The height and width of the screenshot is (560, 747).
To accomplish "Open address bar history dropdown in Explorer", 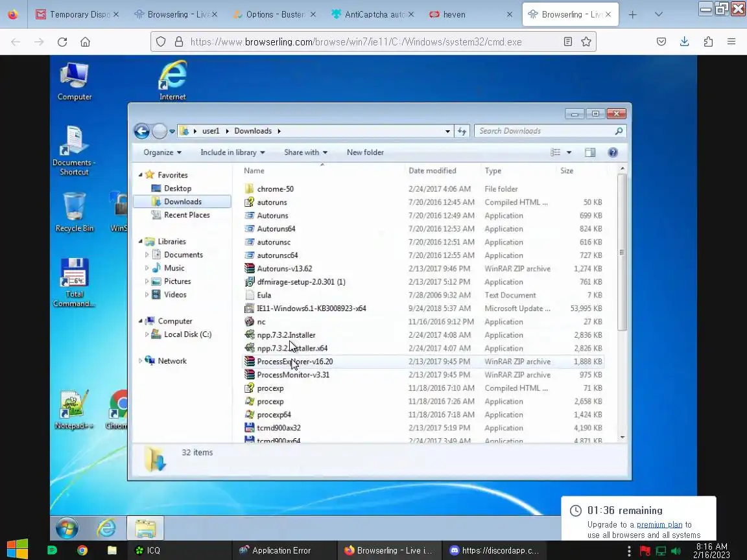I will (447, 131).
